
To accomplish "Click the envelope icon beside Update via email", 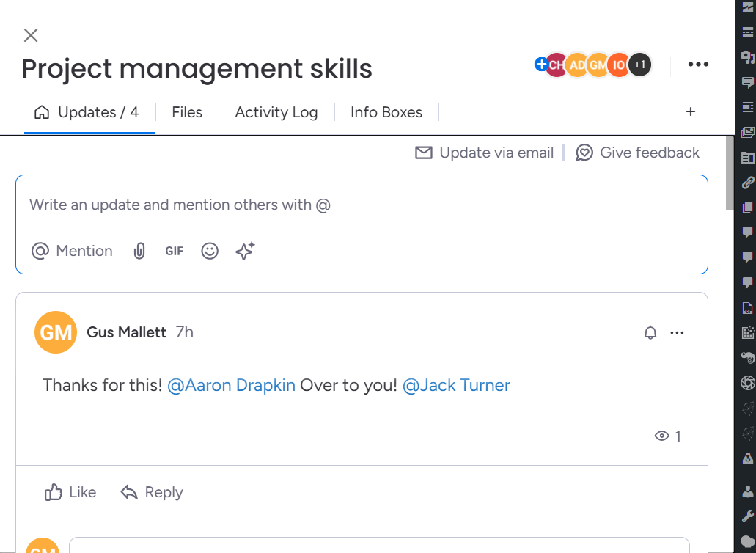I will click(x=424, y=153).
